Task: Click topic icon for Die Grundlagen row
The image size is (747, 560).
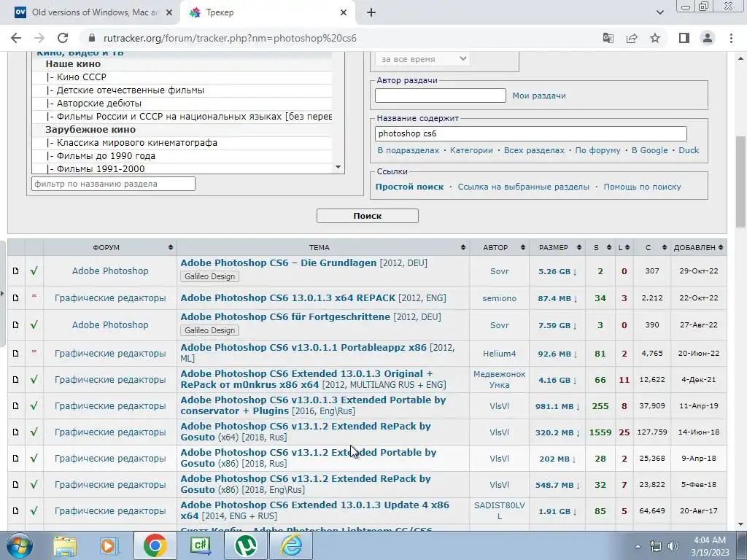Action: pyautogui.click(x=16, y=271)
